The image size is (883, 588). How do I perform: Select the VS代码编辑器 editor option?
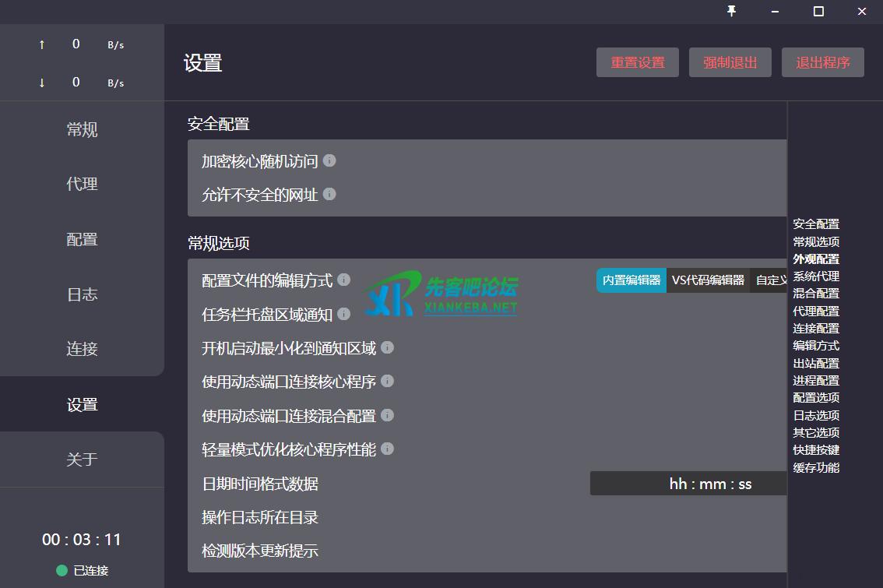pos(708,280)
